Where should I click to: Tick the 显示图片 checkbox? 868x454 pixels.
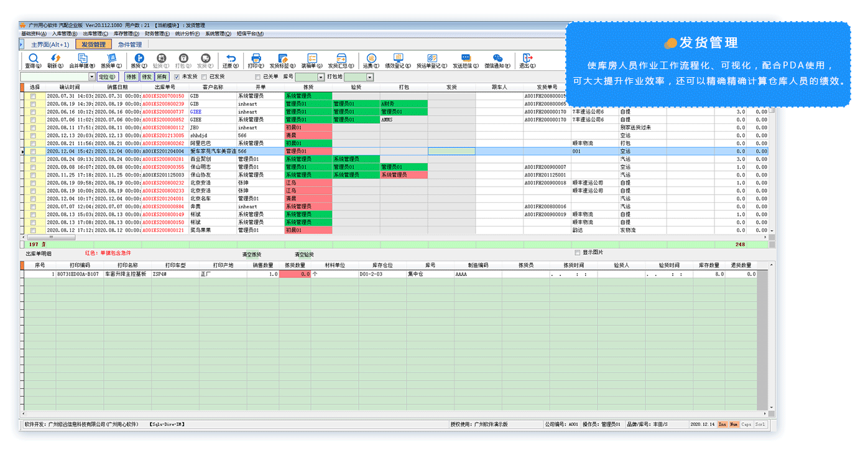[578, 252]
